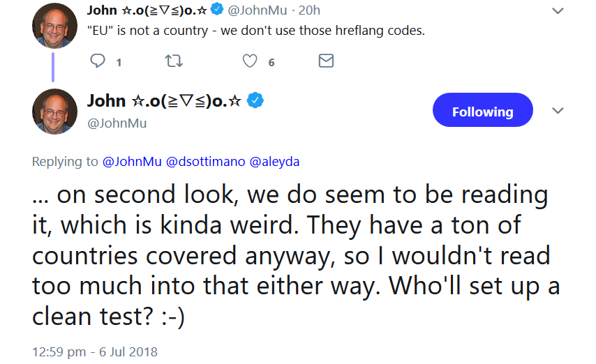596x364 pixels.
Task: Click the verified badge on the top tweet
Action: point(218,10)
